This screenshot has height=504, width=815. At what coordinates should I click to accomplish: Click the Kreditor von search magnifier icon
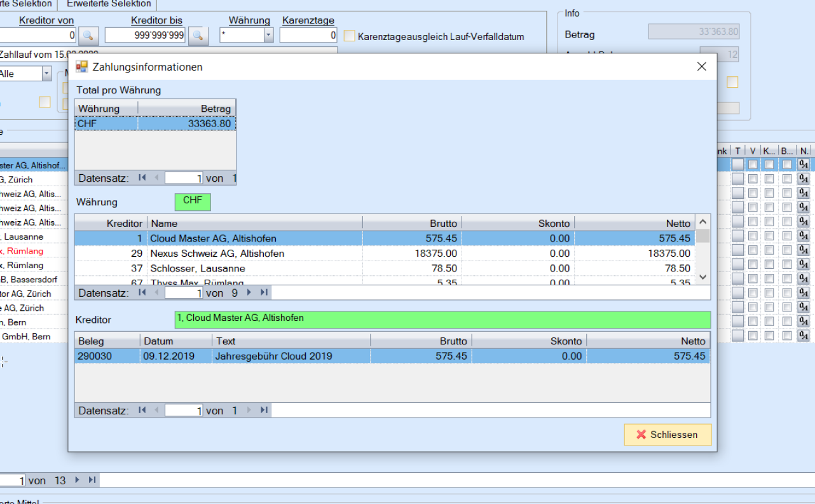89,36
